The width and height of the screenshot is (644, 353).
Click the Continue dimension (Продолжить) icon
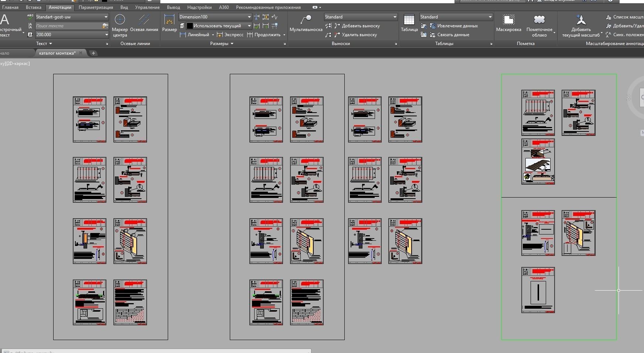pyautogui.click(x=250, y=35)
